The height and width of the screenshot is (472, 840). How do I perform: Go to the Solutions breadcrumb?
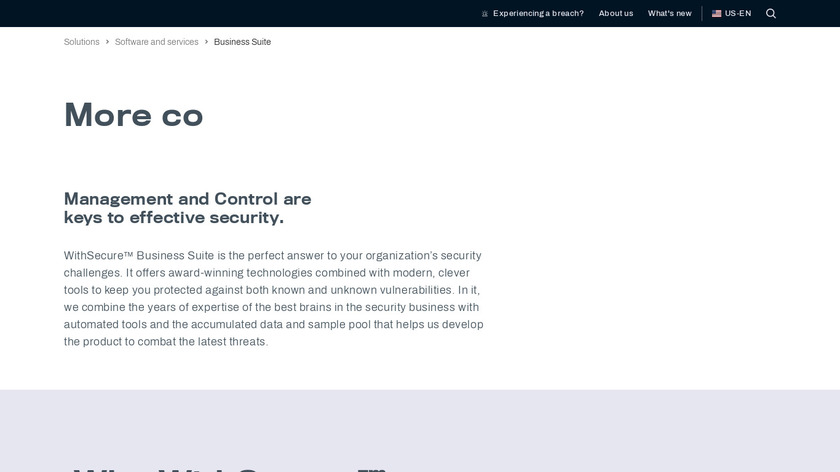pyautogui.click(x=81, y=42)
